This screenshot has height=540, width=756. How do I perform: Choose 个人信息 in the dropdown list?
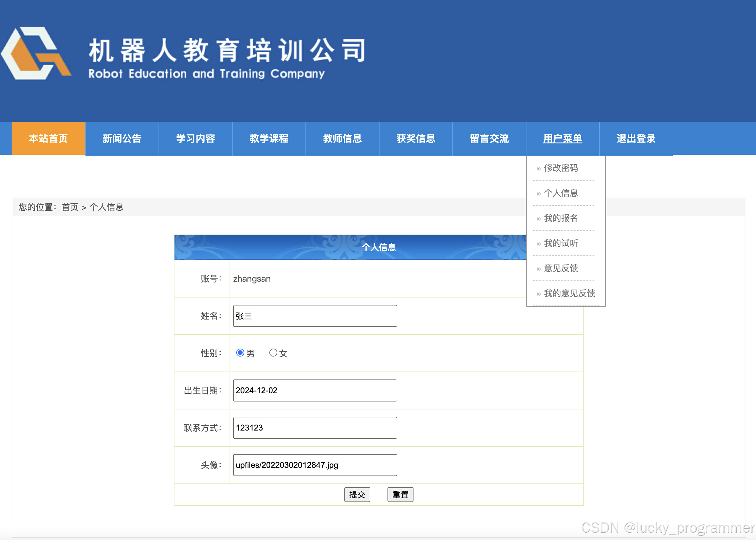561,193
